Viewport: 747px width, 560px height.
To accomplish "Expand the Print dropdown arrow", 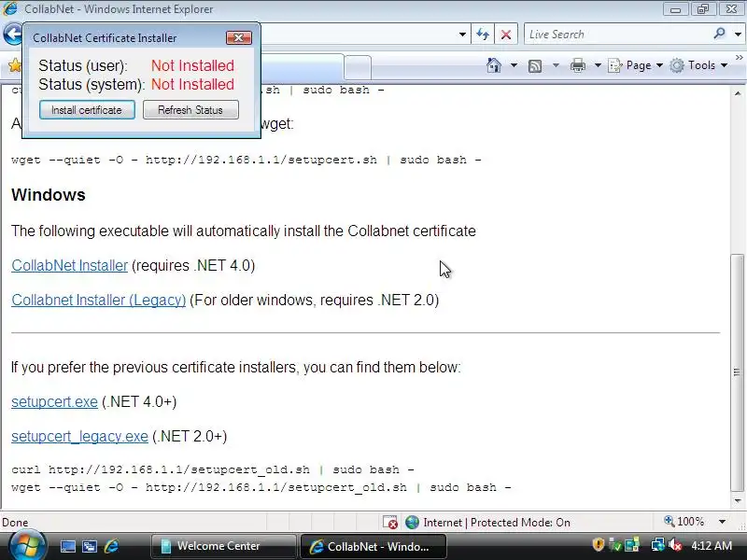I will 598,65.
